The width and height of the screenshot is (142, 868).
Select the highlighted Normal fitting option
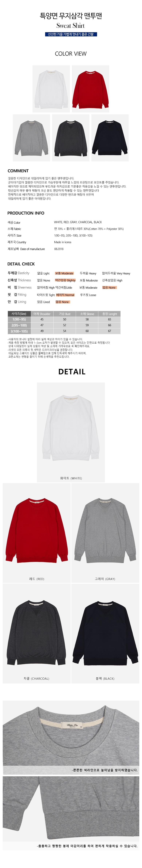[x=65, y=295]
